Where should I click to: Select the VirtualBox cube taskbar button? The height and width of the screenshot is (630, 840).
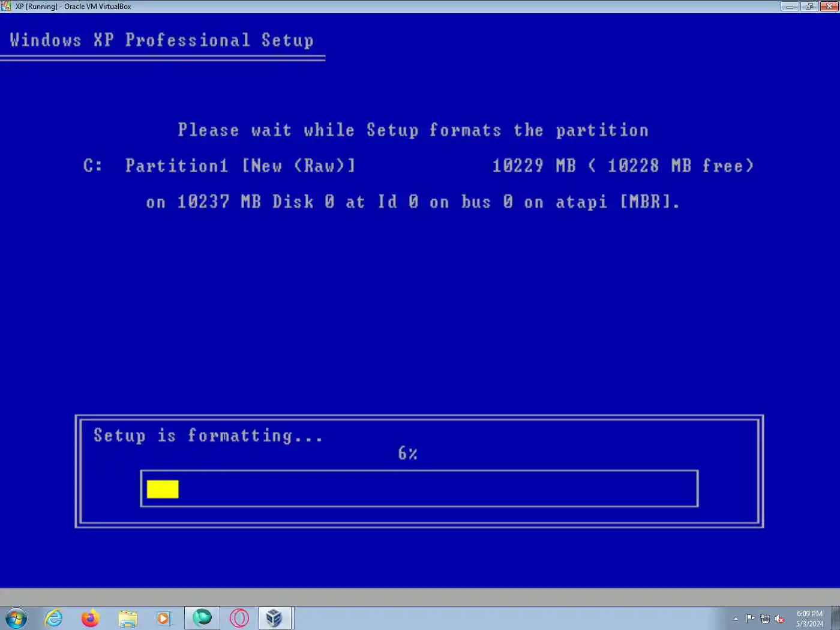[275, 618]
